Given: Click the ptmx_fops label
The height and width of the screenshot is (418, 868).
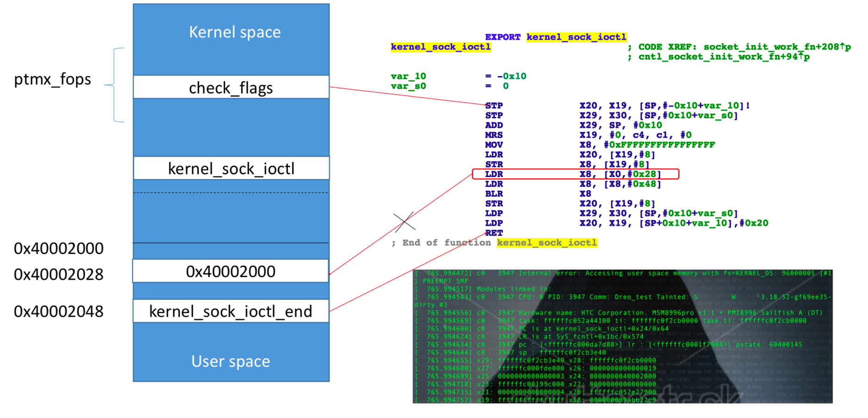Looking at the screenshot, I should (x=52, y=80).
